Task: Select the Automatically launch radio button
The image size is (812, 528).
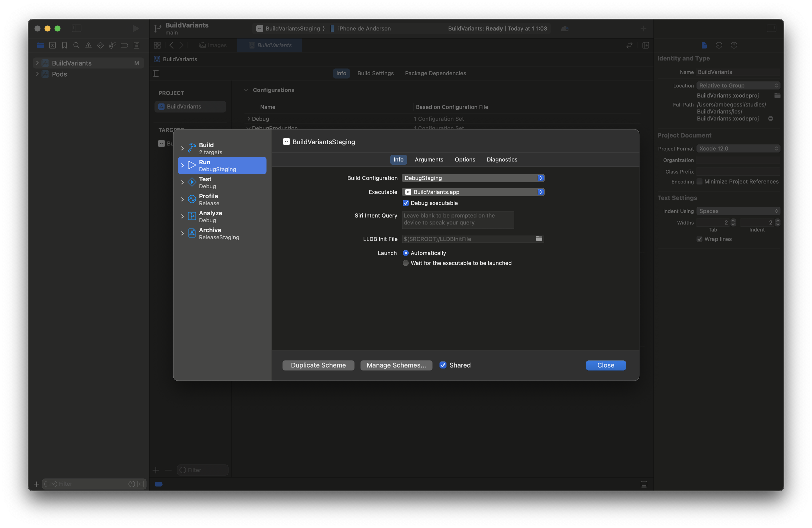Action: tap(406, 253)
